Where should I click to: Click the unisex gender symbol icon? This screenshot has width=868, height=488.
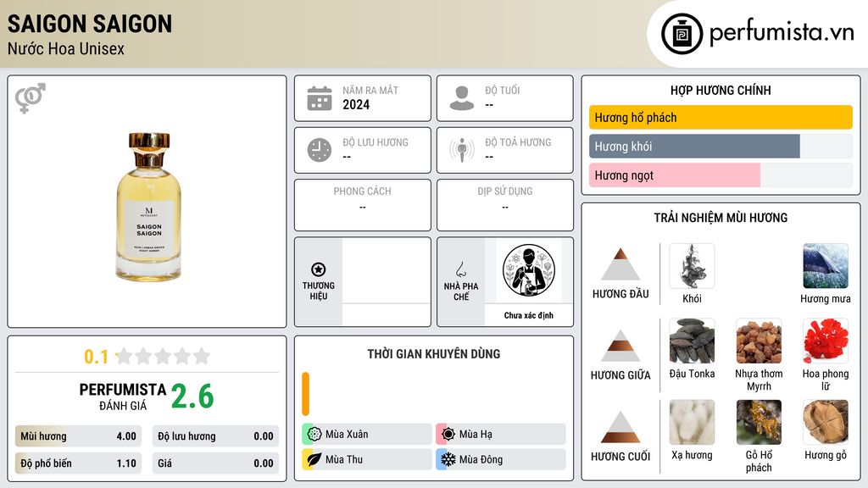[31, 98]
